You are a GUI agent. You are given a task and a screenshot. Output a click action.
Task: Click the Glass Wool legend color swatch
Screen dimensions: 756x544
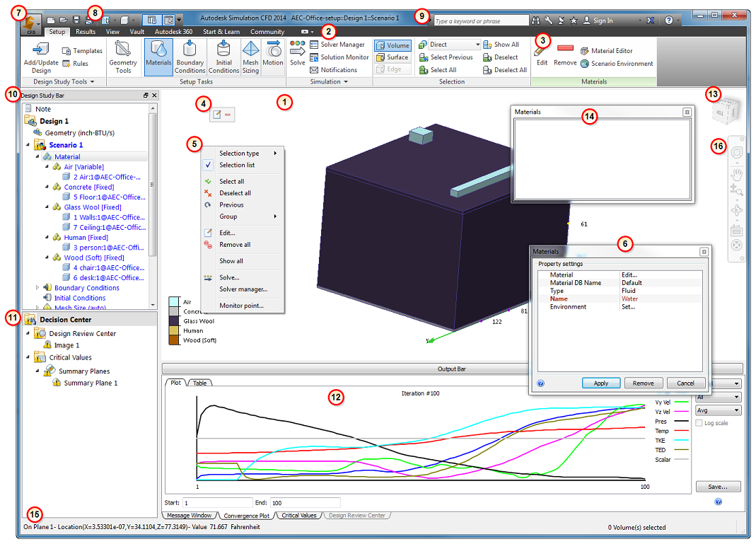coord(173,320)
